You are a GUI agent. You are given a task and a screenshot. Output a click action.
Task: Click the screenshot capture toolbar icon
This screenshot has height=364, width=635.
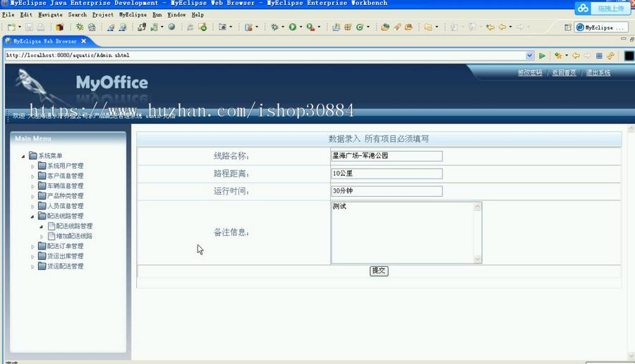pos(222,27)
